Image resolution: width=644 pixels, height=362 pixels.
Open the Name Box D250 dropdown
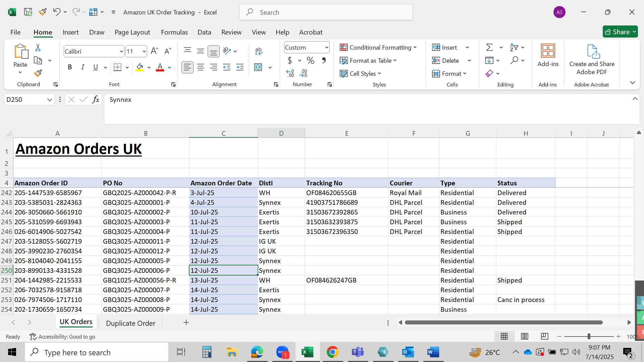point(50,100)
